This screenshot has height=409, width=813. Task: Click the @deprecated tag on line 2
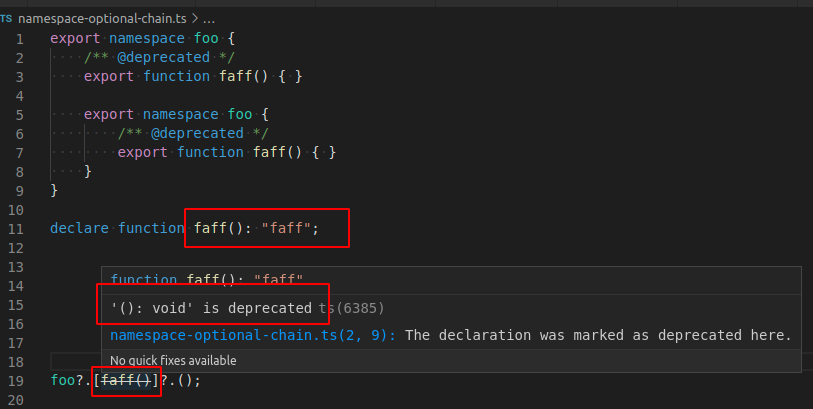point(163,58)
